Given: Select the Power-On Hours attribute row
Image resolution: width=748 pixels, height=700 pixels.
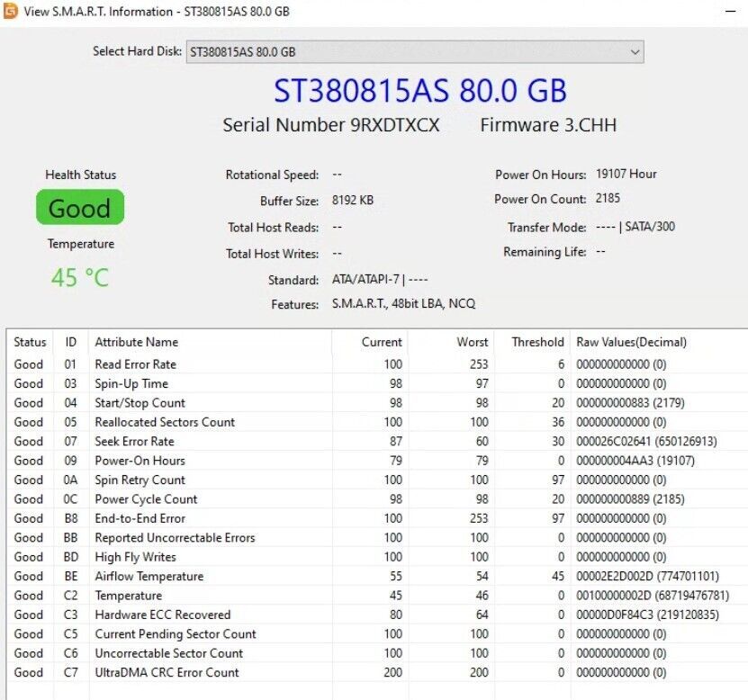Looking at the screenshot, I should pos(377,461).
